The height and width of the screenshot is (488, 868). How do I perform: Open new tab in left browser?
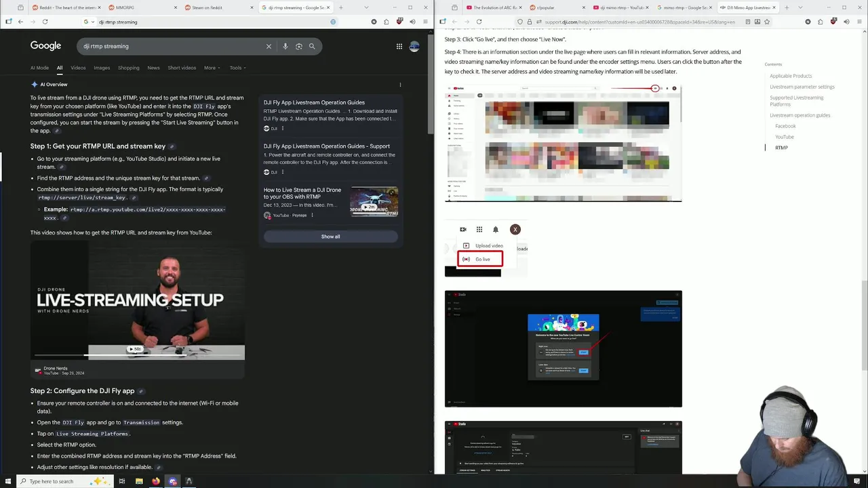pos(340,7)
